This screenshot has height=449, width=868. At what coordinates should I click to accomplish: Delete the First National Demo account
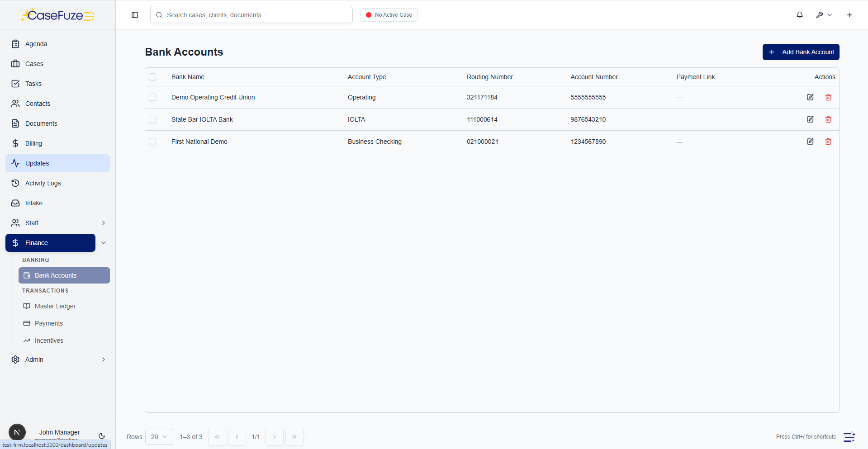[828, 142]
